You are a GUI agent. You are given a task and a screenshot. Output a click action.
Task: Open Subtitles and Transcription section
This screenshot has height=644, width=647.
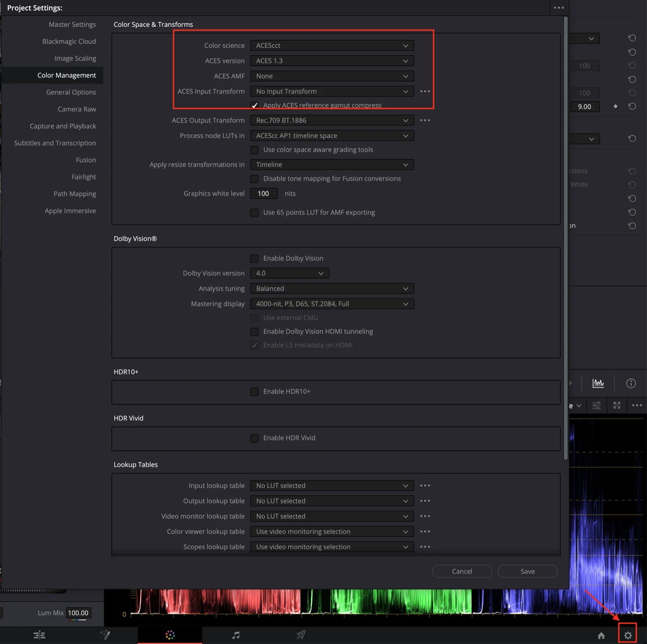point(55,143)
